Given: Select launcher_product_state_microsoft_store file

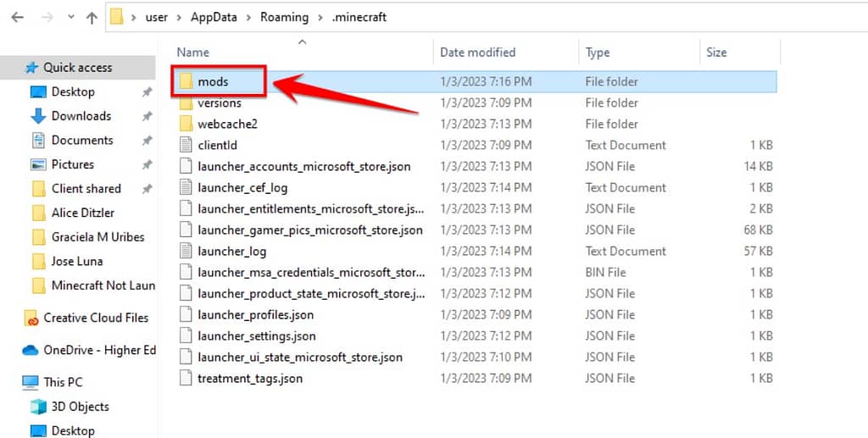Looking at the screenshot, I should (311, 294).
